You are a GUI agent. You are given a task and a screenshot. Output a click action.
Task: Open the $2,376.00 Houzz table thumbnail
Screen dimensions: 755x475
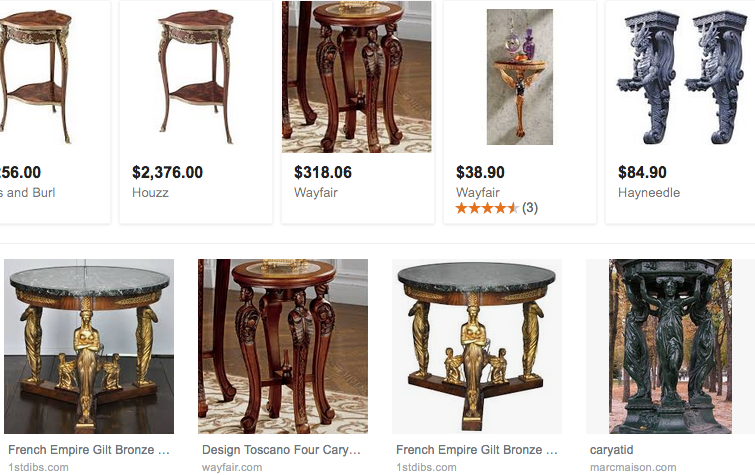click(196, 76)
